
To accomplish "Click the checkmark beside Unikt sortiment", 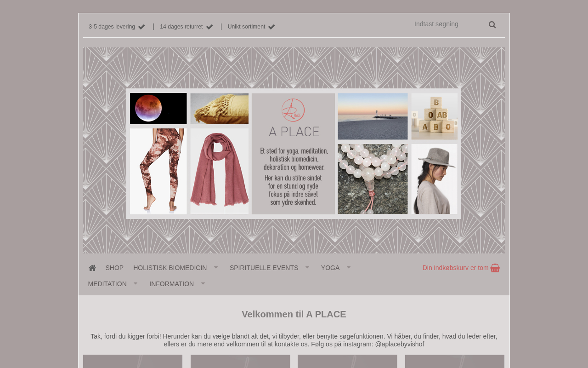I will [271, 27].
